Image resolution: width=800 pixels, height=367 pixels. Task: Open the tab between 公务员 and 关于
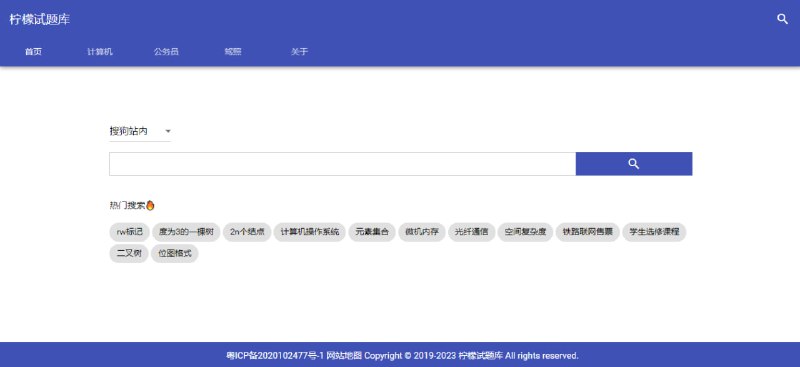[233, 52]
